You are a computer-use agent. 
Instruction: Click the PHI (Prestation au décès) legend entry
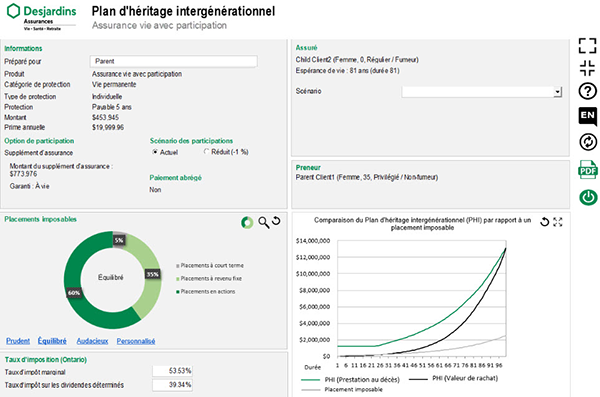point(351,380)
